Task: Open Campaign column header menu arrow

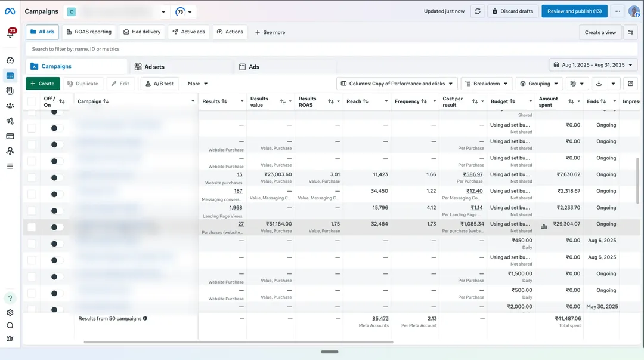Action: pyautogui.click(x=193, y=101)
